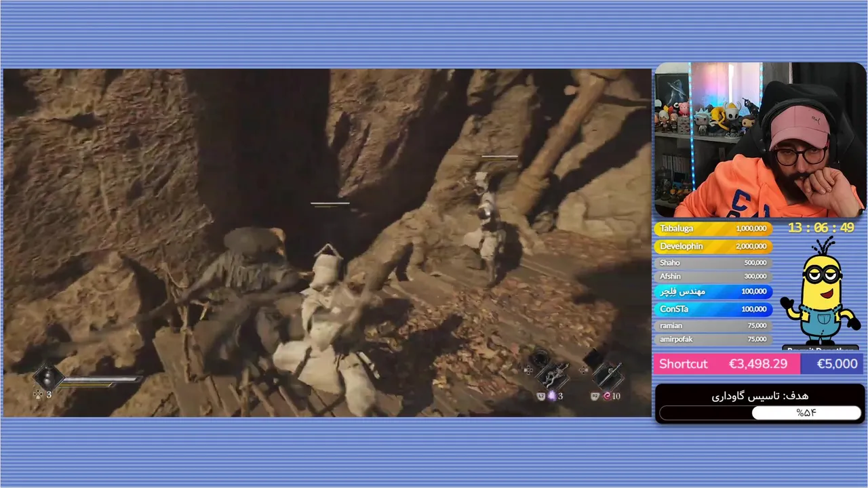Click the purple flame charge icon
The height and width of the screenshot is (488, 868).
[551, 396]
